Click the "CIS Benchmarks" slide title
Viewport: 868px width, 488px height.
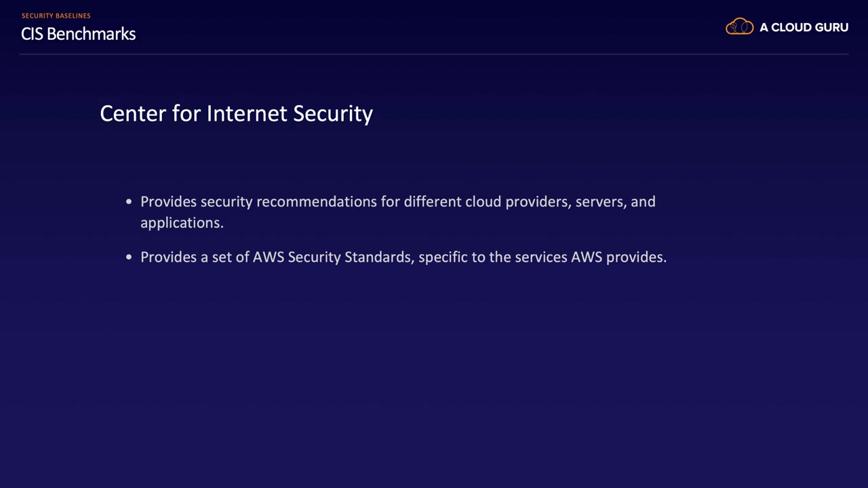[x=78, y=34]
